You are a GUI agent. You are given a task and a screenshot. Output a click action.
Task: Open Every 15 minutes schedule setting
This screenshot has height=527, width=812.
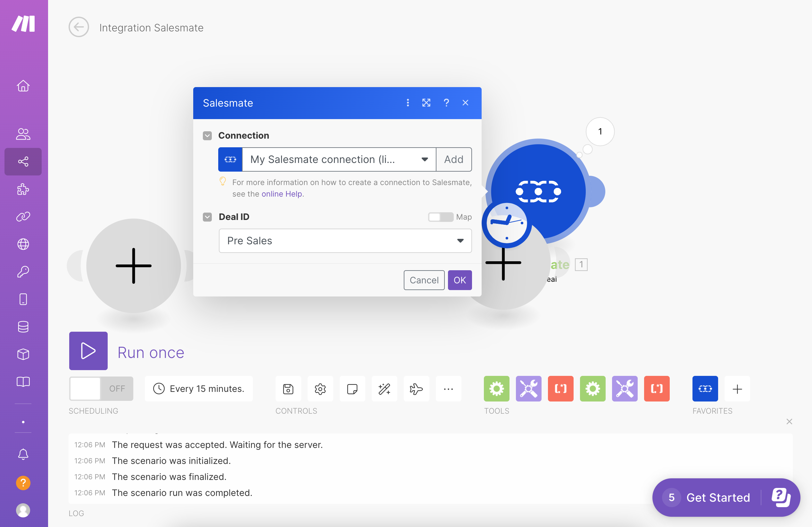pyautogui.click(x=199, y=389)
